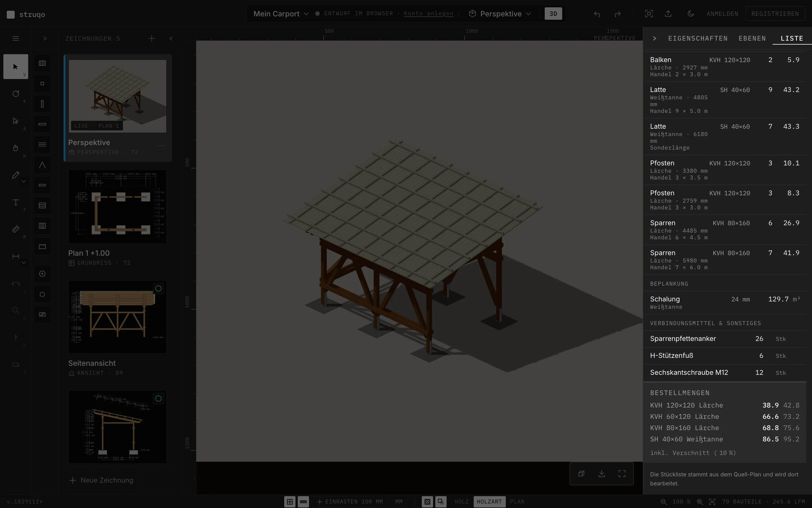Switch to the EBENEN tab
The height and width of the screenshot is (508, 812).
[x=752, y=38]
